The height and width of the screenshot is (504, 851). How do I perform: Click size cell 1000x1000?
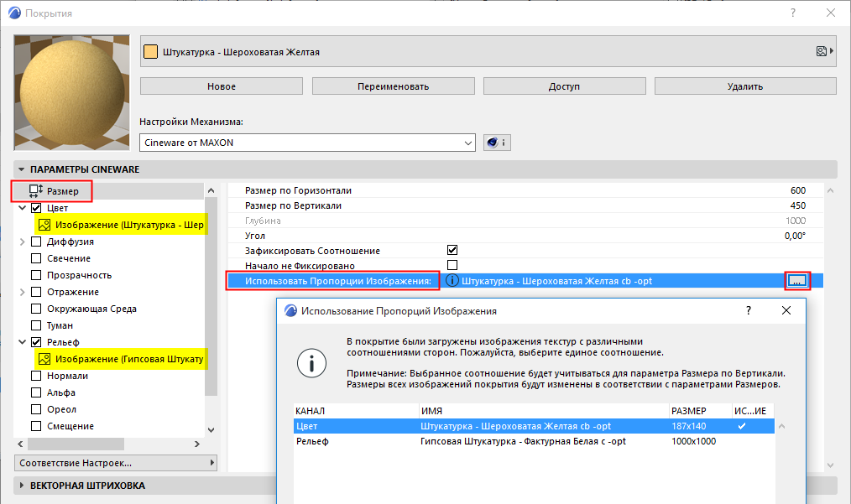point(693,441)
